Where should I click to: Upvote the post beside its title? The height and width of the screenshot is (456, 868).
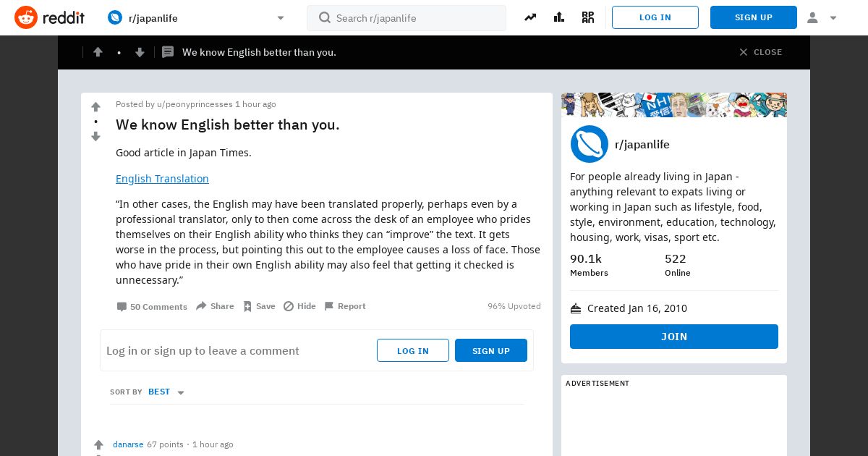pos(95,107)
